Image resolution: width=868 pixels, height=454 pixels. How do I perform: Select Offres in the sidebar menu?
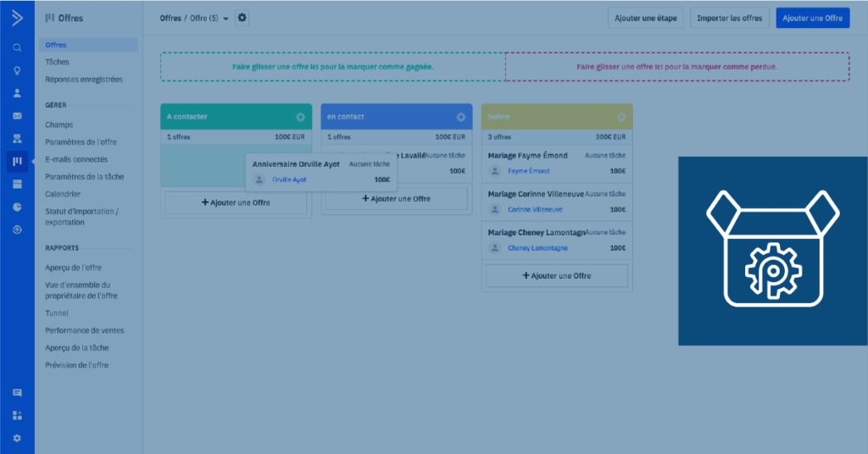88,45
